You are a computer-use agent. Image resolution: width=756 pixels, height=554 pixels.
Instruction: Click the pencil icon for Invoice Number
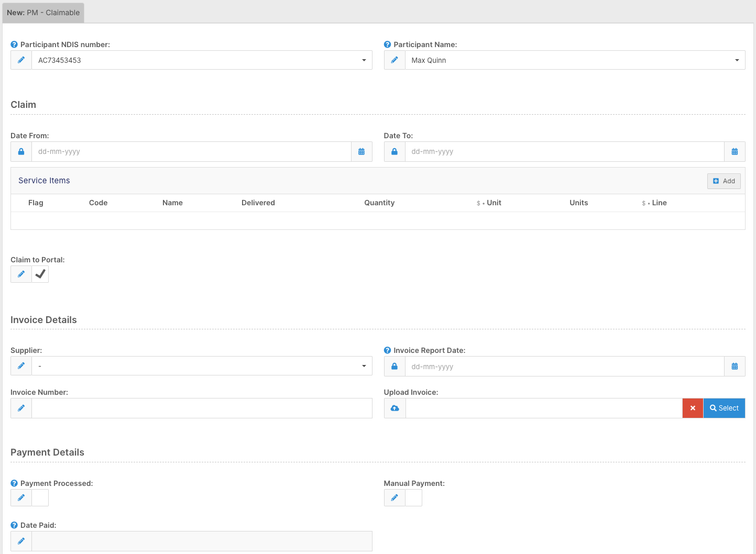(21, 408)
